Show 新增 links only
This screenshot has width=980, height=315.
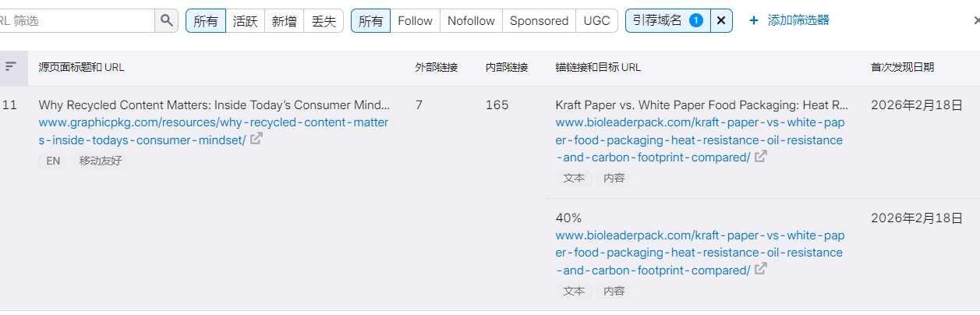[x=284, y=21]
